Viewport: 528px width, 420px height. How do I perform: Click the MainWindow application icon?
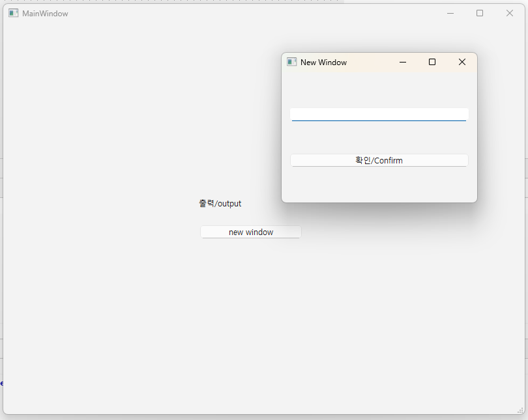(13, 13)
